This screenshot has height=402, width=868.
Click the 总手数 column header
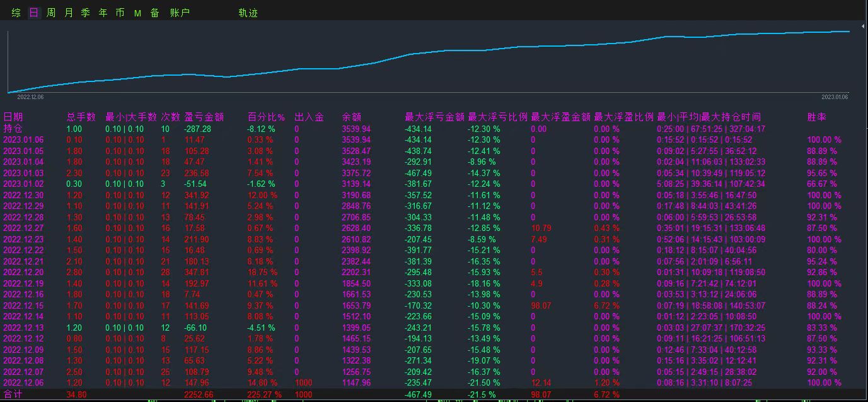coord(81,117)
